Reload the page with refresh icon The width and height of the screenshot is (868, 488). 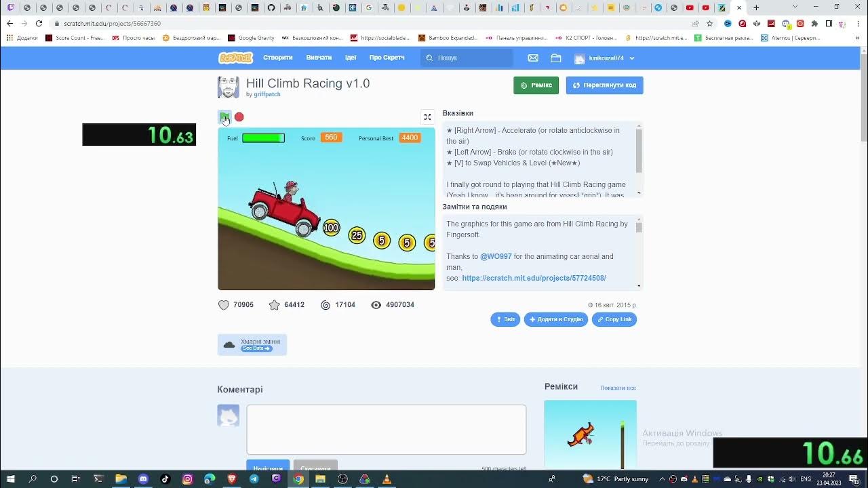39,23
